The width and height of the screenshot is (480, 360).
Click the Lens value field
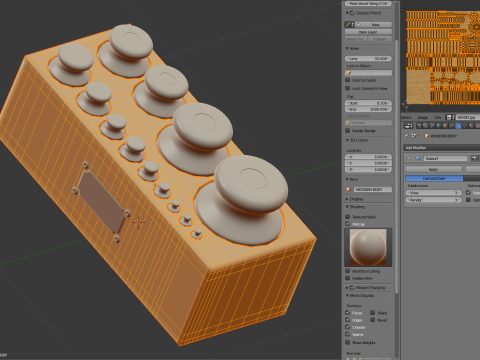pos(368,58)
